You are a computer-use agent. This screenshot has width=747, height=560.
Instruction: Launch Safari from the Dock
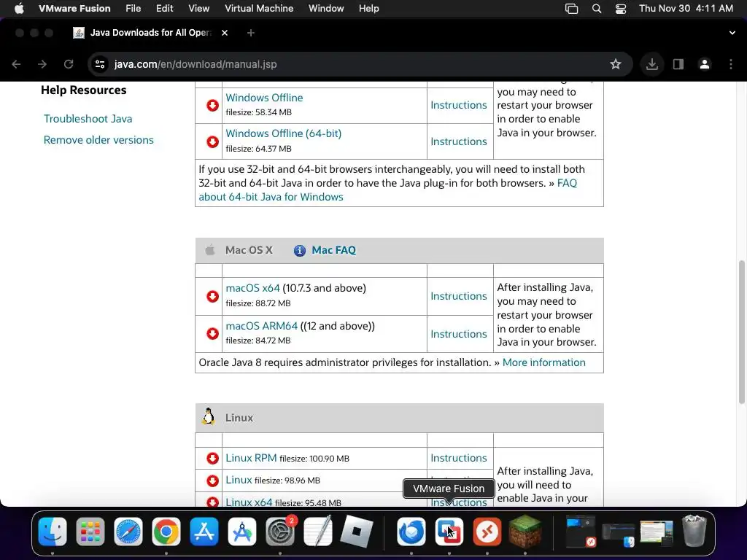click(128, 532)
